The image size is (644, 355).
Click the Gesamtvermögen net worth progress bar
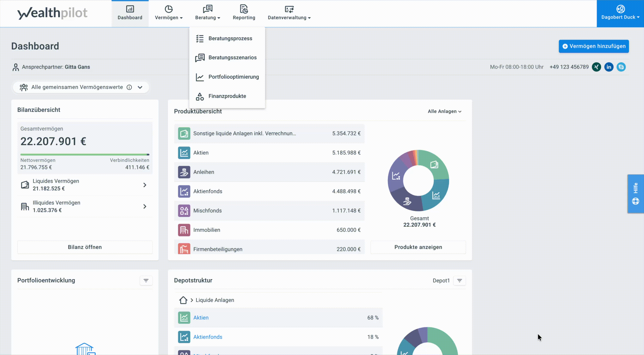click(x=85, y=155)
